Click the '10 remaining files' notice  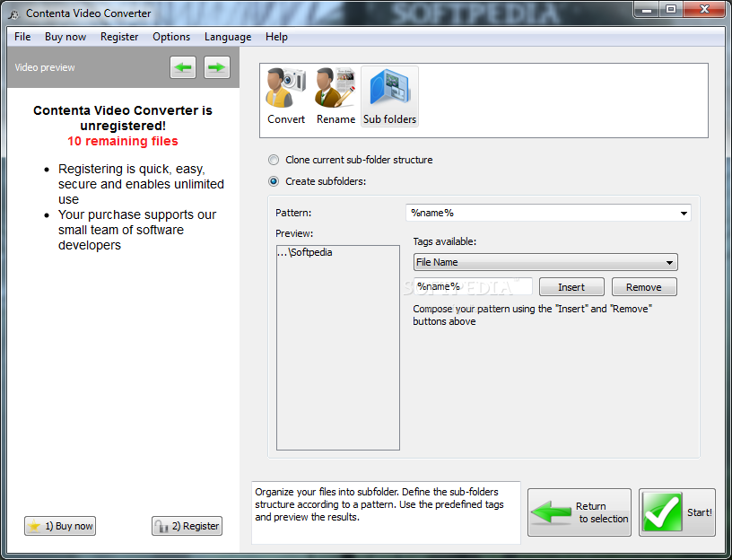point(123,141)
